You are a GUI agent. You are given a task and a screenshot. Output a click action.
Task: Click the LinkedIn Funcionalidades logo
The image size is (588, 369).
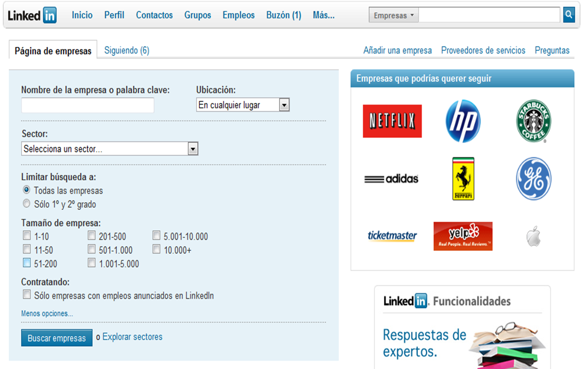[447, 301]
